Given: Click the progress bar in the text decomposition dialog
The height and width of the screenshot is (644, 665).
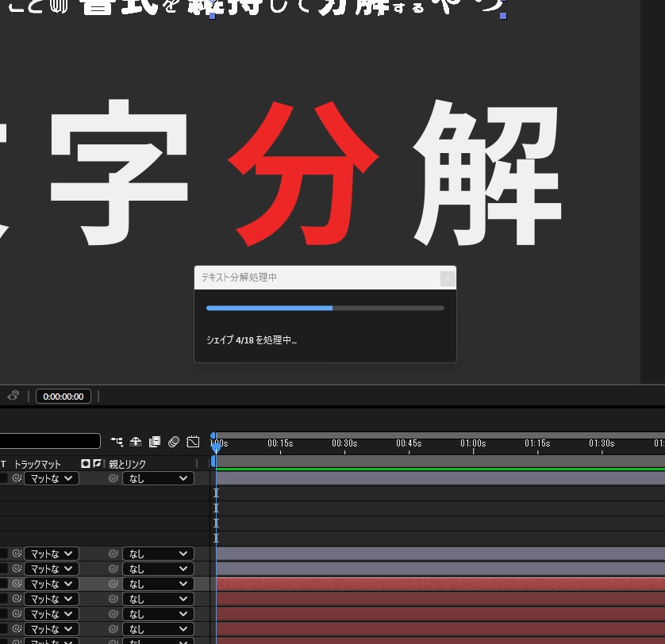Looking at the screenshot, I should click(x=325, y=308).
